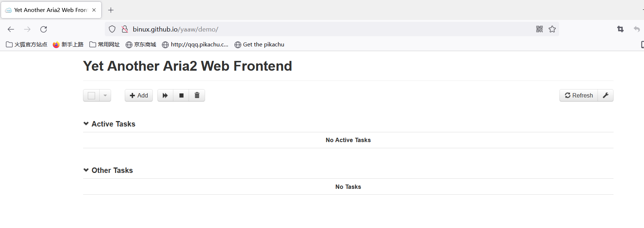Click the screenshot crop icon in toolbar

tap(620, 29)
